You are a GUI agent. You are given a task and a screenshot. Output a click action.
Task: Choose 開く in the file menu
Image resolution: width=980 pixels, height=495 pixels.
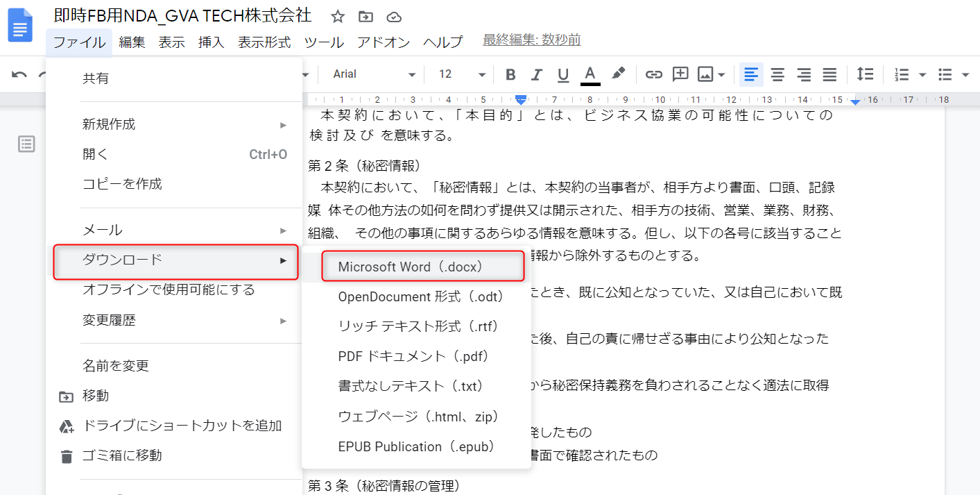[174, 154]
